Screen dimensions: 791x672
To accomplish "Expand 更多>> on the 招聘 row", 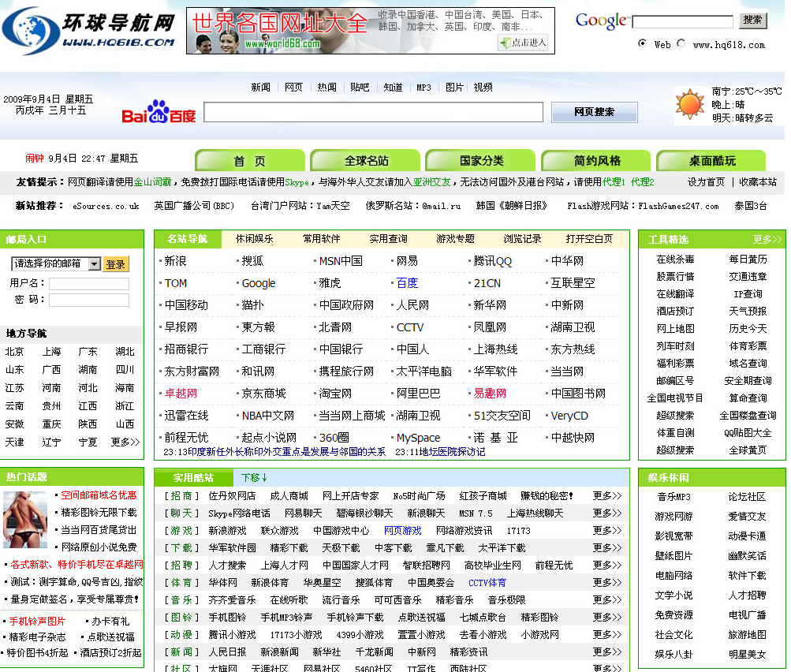I will click(x=607, y=565).
